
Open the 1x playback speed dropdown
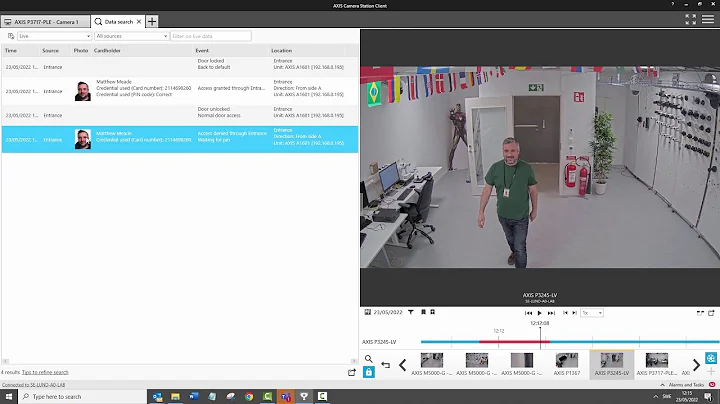tap(592, 313)
